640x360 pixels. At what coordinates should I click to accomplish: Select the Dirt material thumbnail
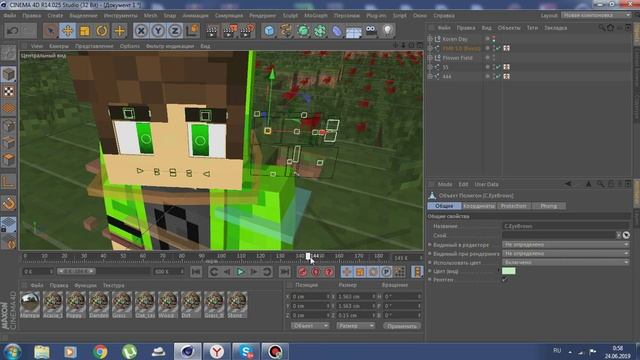pyautogui.click(x=191, y=304)
